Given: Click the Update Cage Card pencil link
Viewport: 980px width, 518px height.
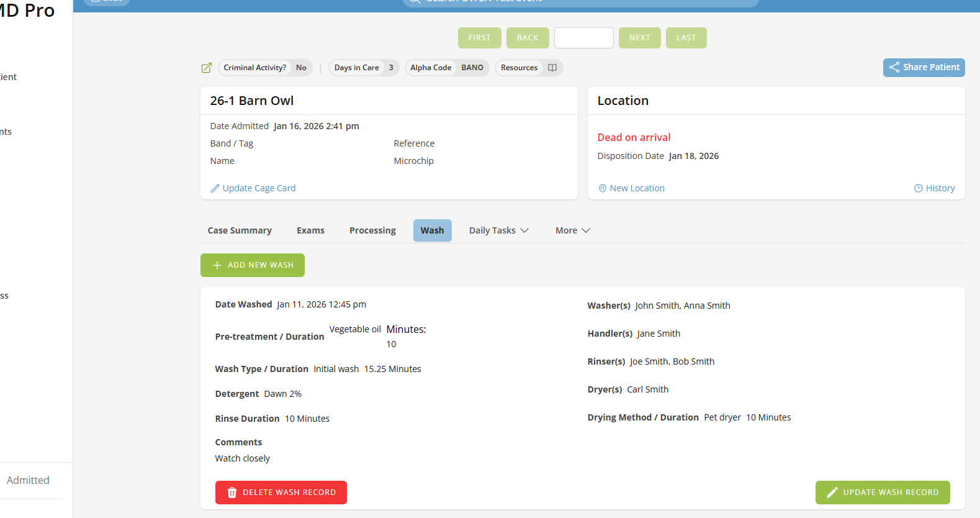Looking at the screenshot, I should pyautogui.click(x=253, y=188).
